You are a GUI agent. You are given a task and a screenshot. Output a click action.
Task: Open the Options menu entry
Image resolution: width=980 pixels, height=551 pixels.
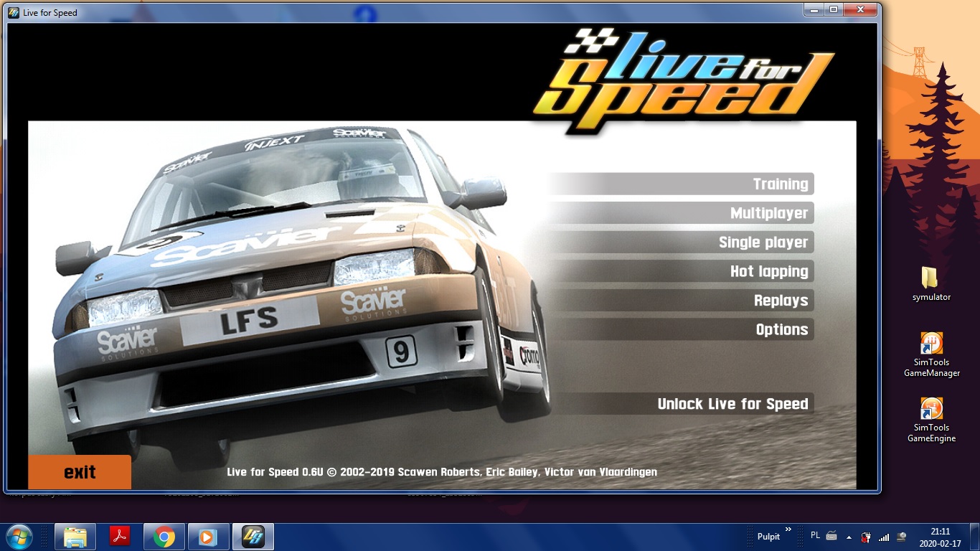[x=682, y=329]
